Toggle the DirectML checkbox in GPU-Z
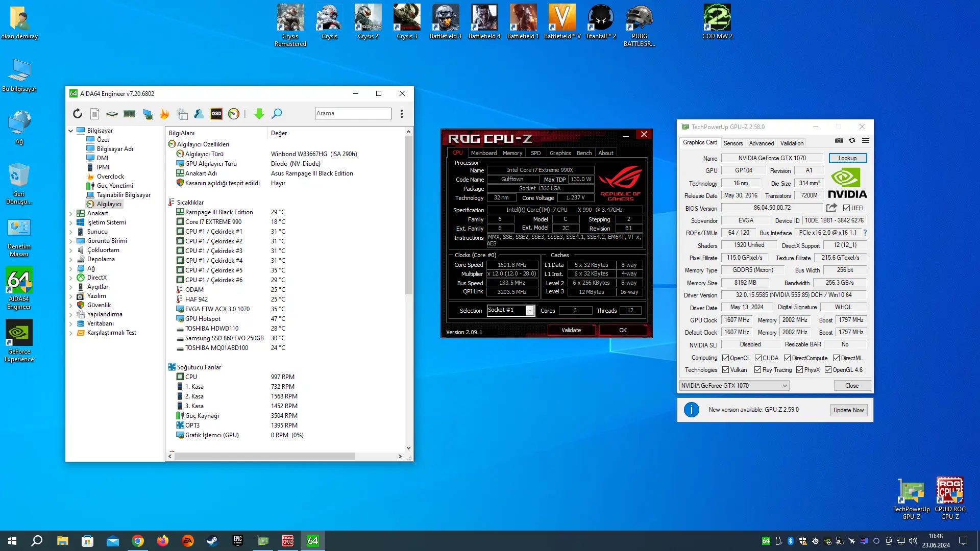The height and width of the screenshot is (551, 980). coord(836,358)
